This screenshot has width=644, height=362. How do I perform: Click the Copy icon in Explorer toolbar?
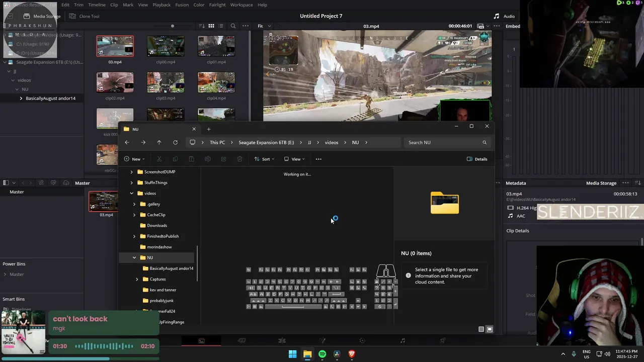point(175,159)
